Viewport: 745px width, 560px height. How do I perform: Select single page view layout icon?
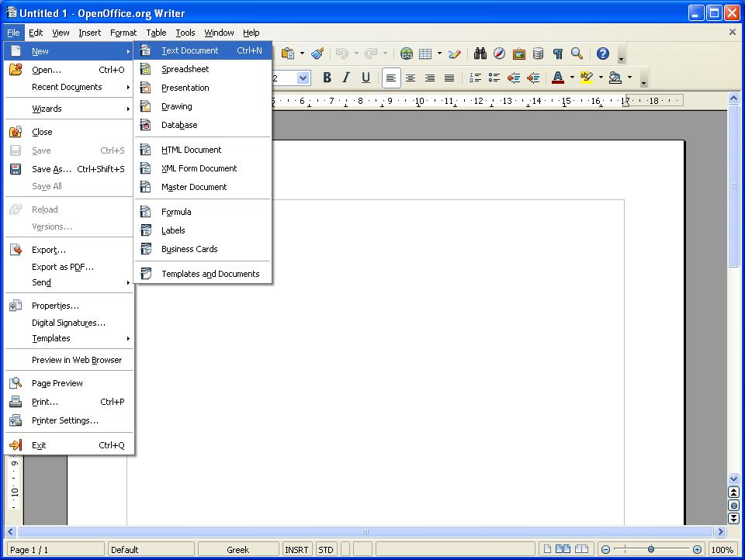coord(547,549)
